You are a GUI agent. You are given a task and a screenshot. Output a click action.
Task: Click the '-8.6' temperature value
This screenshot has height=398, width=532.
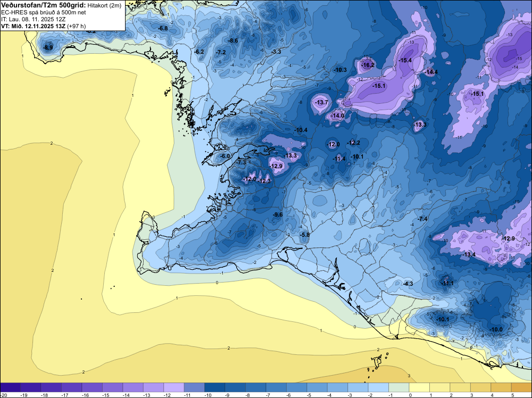click(x=234, y=40)
